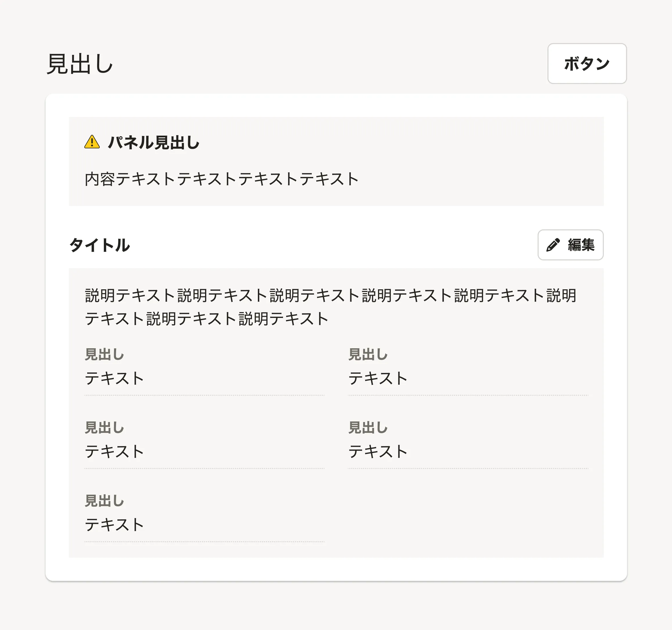Image resolution: width=672 pixels, height=630 pixels.
Task: Click テキスト value in second row, left column
Action: click(114, 452)
